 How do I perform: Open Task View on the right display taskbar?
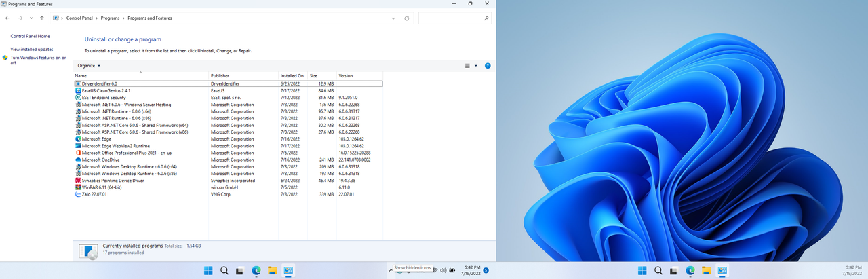tap(674, 270)
